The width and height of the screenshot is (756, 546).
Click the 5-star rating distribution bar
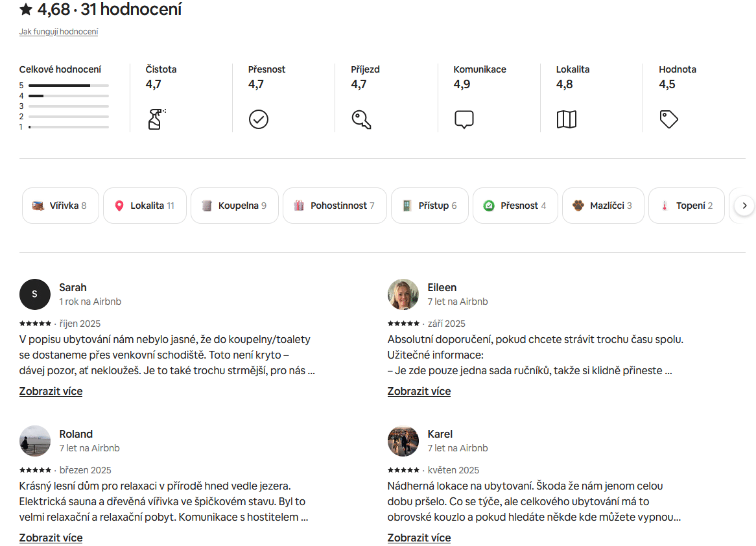[x=68, y=86]
